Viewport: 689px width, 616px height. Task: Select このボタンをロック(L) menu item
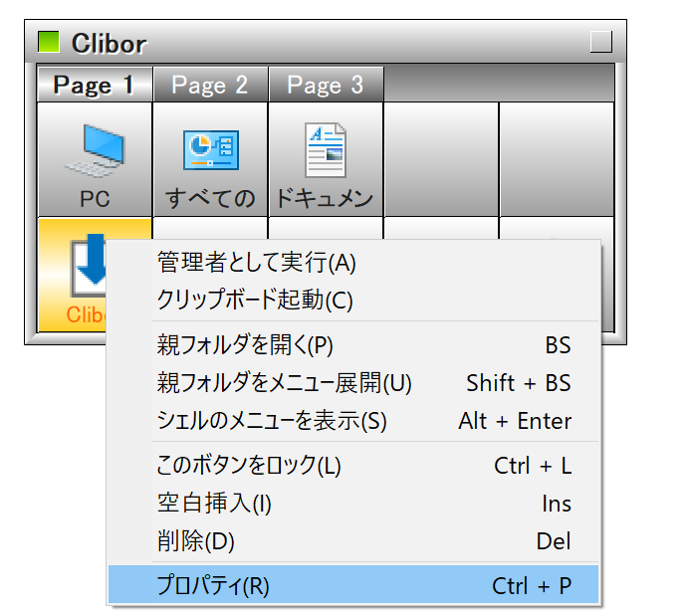tap(353, 466)
